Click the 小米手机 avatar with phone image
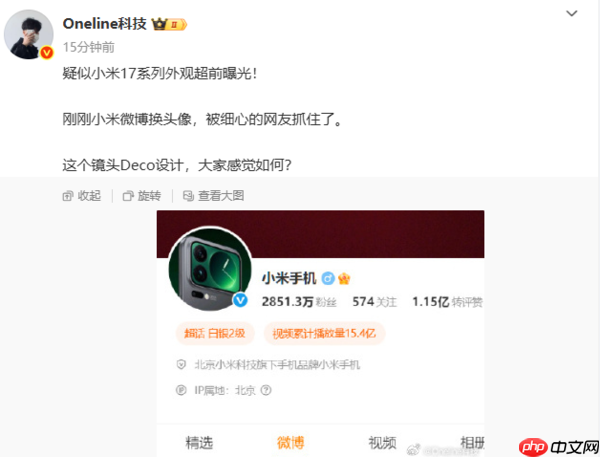The height and width of the screenshot is (457, 600). [x=210, y=268]
